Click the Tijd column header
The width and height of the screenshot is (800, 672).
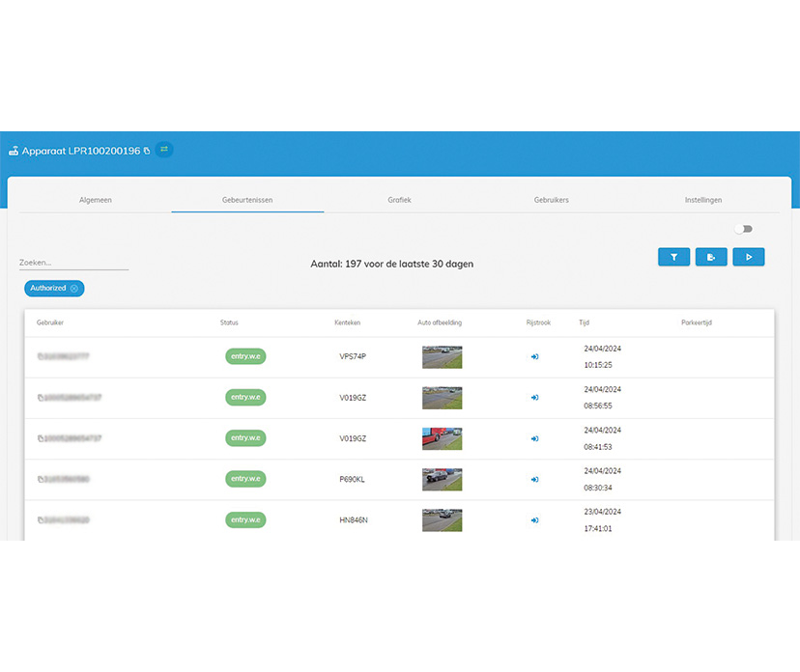(584, 322)
